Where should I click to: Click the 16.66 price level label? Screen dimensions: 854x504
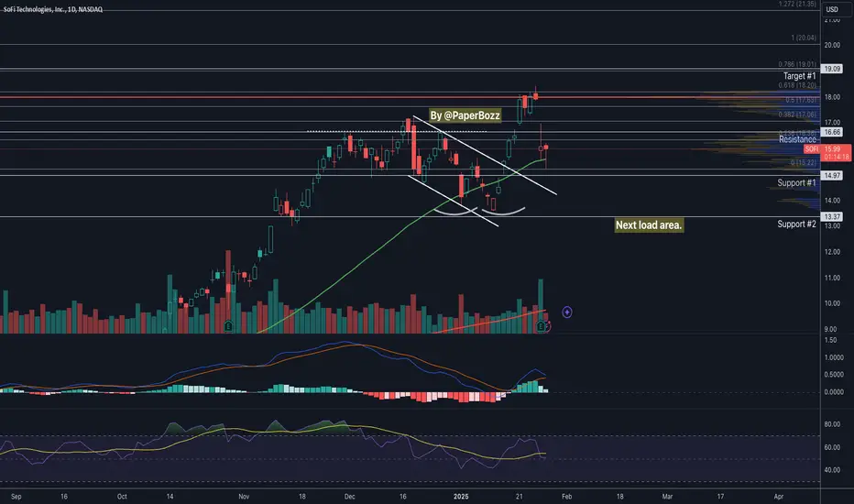click(x=832, y=132)
